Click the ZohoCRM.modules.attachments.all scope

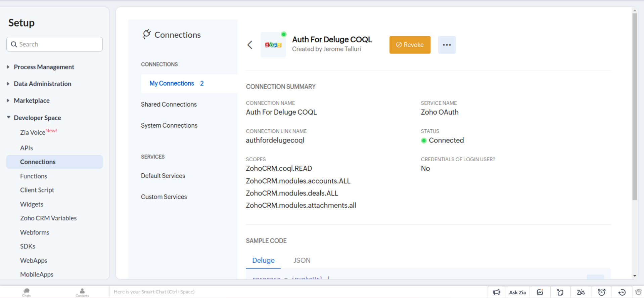[301, 205]
